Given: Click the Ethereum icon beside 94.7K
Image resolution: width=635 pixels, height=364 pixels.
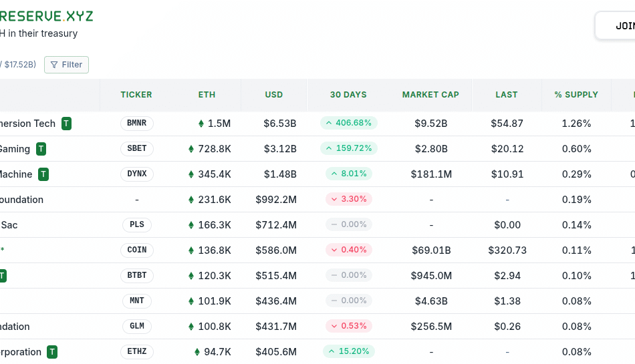Looking at the screenshot, I should point(197,352).
